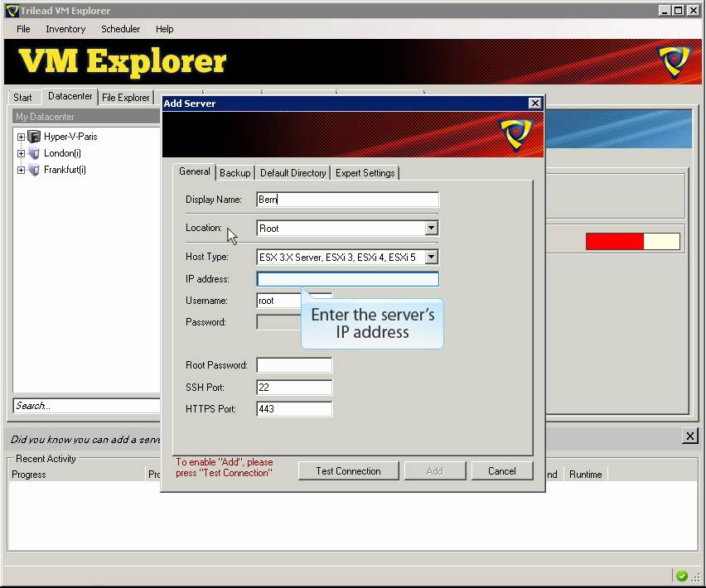Image resolution: width=706 pixels, height=588 pixels.
Task: Dismiss the Did you know tip bar
Action: (x=689, y=436)
